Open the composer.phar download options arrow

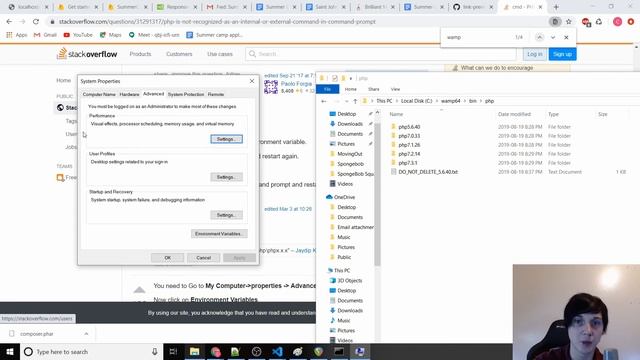click(86, 333)
